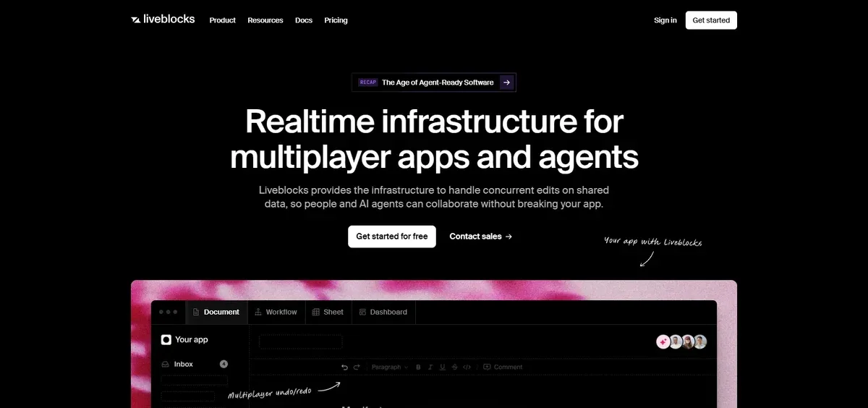The image size is (868, 408).
Task: Click the Your app logo icon
Action: pos(166,339)
